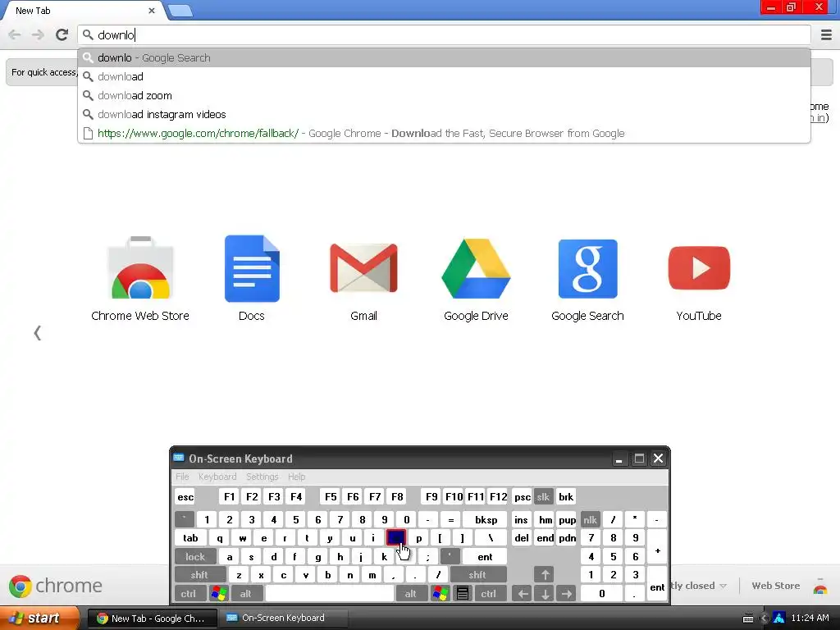Toggle the left shft key
This screenshot has width=840, height=630.
(199, 575)
